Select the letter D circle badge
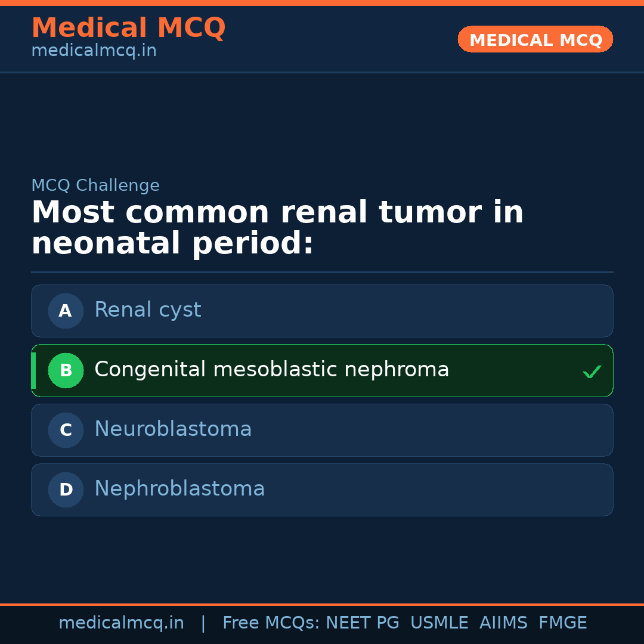Viewport: 644px width, 644px height. (66, 490)
